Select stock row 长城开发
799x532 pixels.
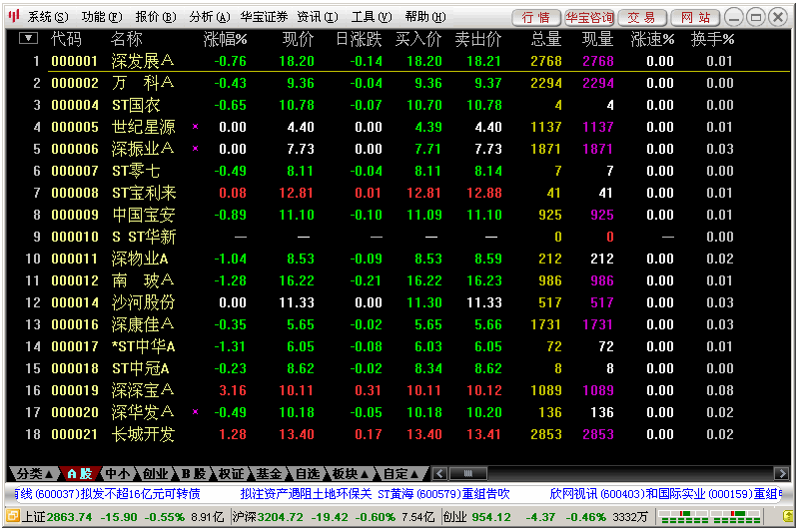tap(398, 434)
